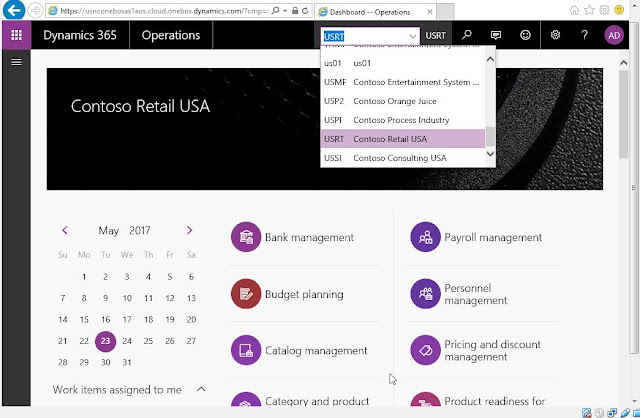Screen dimensions: 640x418
Task: Open Bank management text link
Action: (x=309, y=237)
